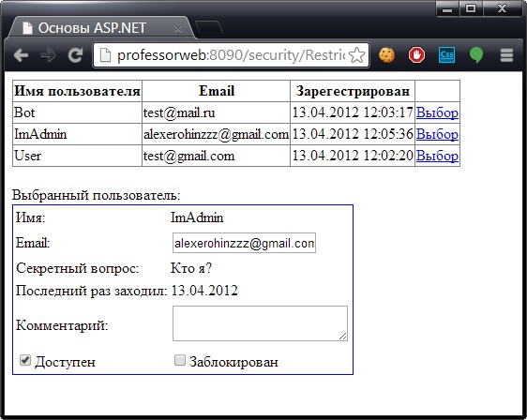527x420 pixels.
Task: Minimize the browser window
Action: pos(446,8)
